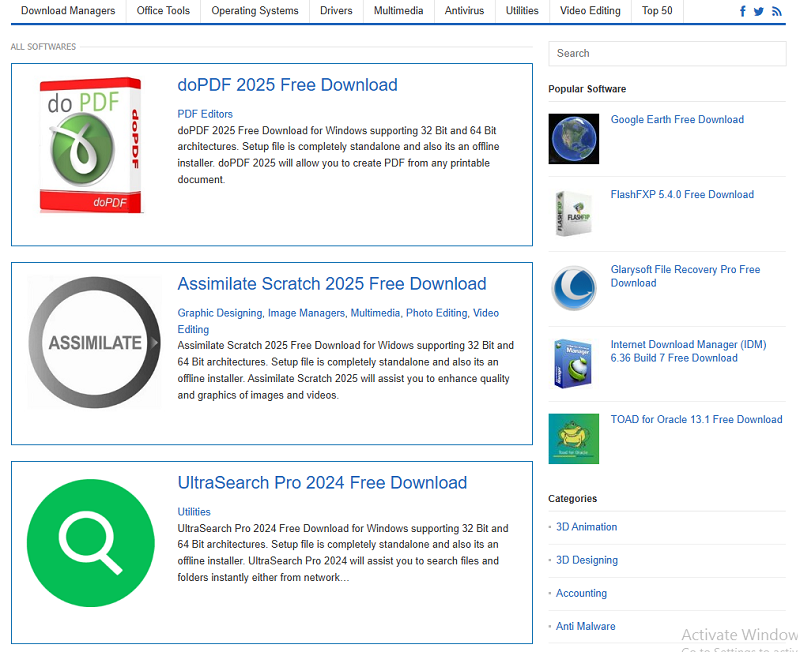This screenshot has height=652, width=800.
Task: Open the Photo Editing category link
Action: 436,313
